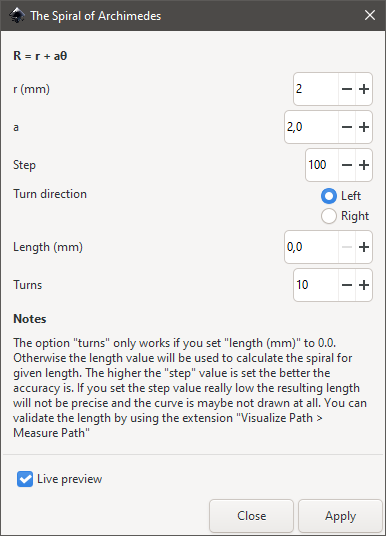
Task: Increase r (mm) value with plus
Action: point(364,89)
